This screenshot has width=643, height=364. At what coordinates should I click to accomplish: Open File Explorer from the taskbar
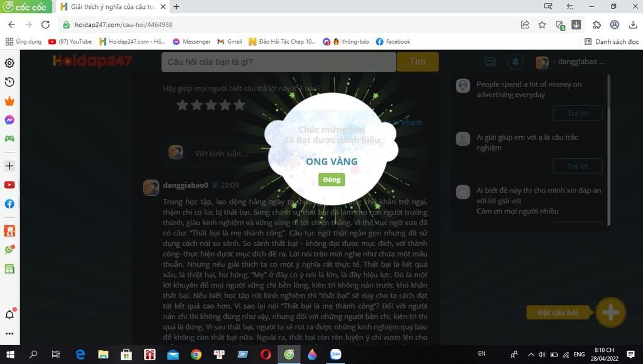coord(103,354)
